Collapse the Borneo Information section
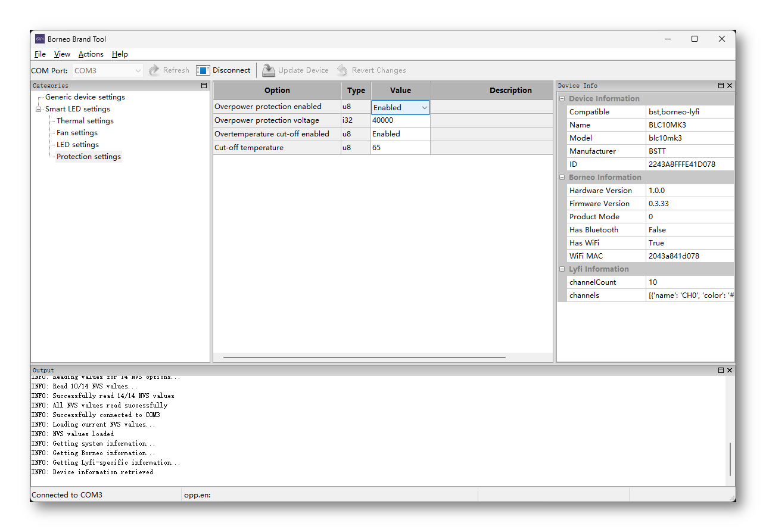The width and height of the screenshot is (766, 532). 562,178
